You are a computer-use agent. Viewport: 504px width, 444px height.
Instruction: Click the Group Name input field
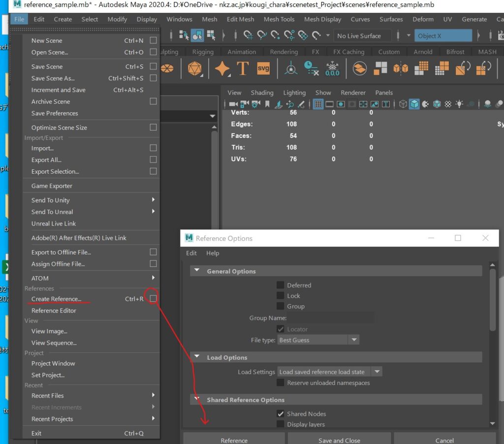[x=331, y=318]
